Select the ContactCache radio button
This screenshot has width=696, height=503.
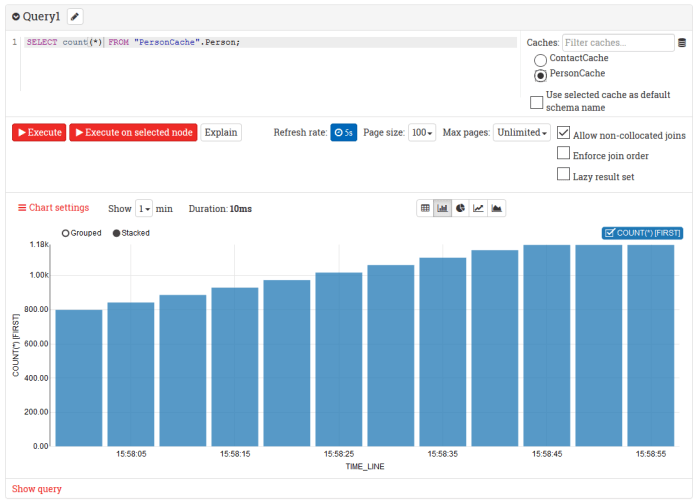(541, 60)
